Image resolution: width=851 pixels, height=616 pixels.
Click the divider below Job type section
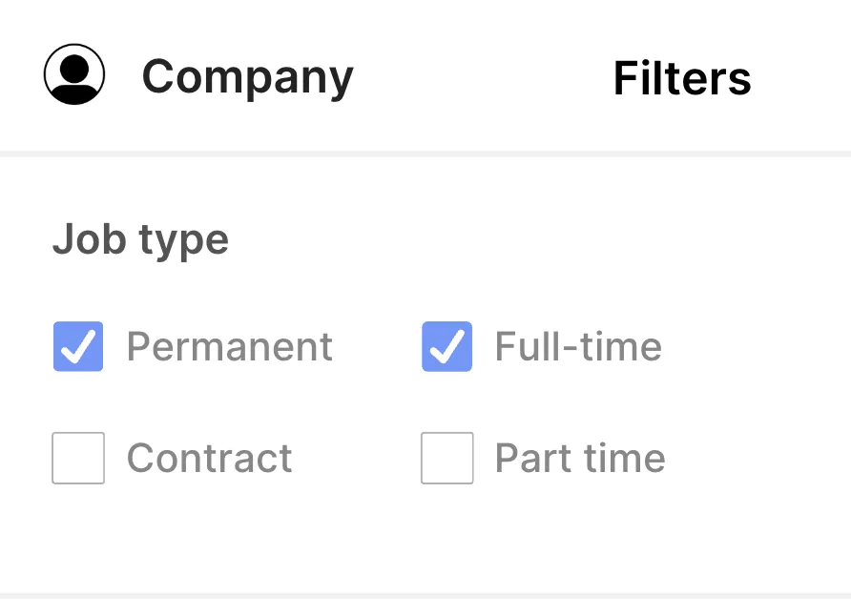[x=425, y=596]
